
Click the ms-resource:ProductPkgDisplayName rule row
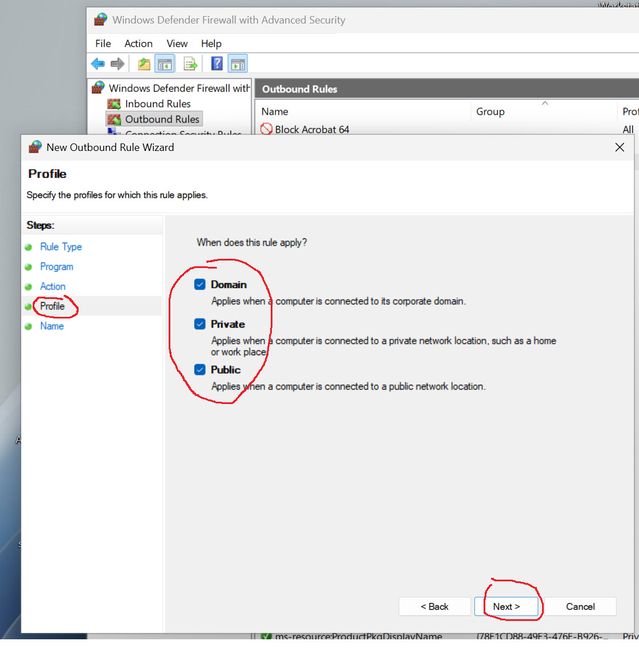pos(447,636)
